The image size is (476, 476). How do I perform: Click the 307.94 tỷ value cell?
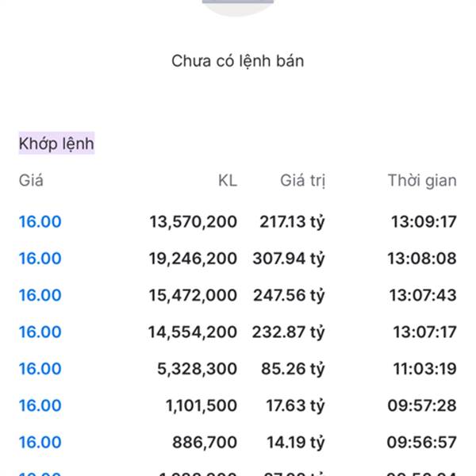pyautogui.click(x=289, y=259)
